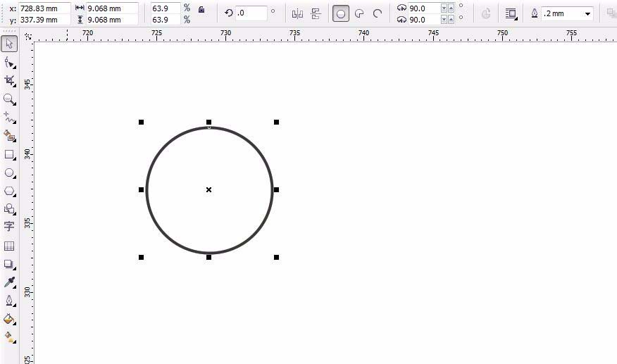Select the Polygon tool

(9, 192)
